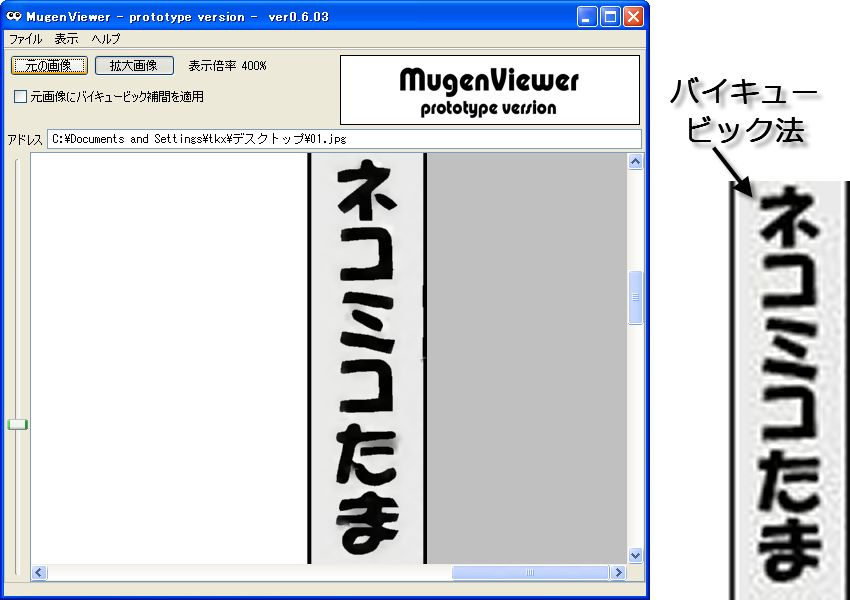Click the vertical scrollbar thumb
This screenshot has height=600, width=850.
point(635,298)
